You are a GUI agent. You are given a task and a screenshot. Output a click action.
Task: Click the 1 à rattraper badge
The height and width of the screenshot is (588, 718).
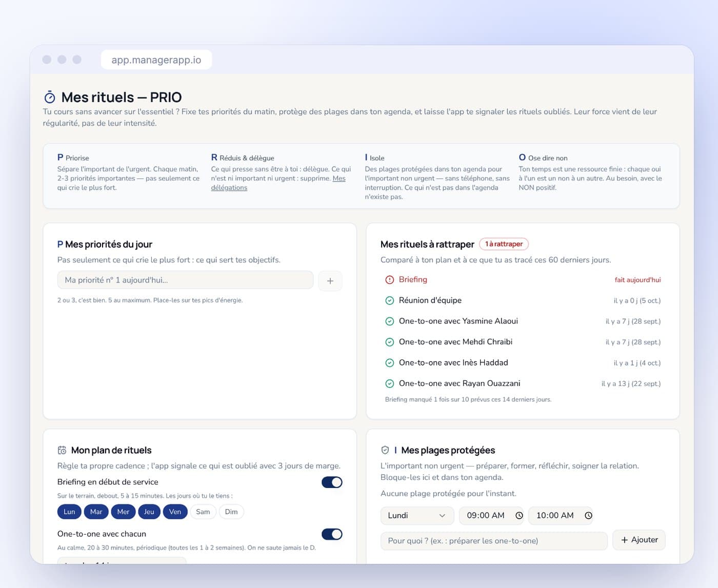point(504,244)
